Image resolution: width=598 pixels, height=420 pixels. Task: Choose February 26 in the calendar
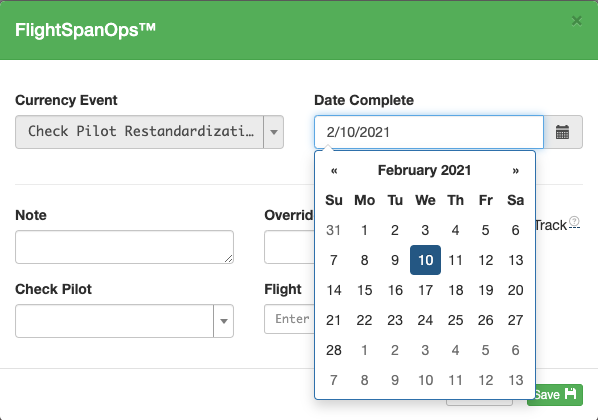click(x=485, y=320)
